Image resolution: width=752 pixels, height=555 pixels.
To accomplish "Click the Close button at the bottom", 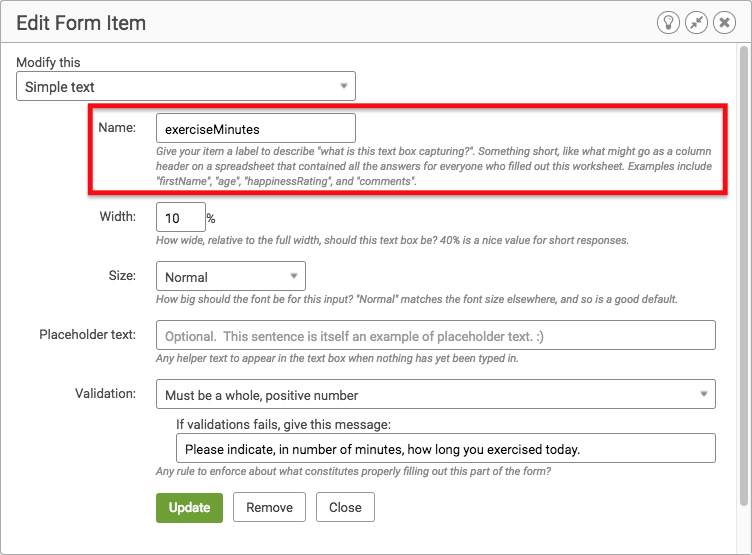I will pyautogui.click(x=345, y=508).
